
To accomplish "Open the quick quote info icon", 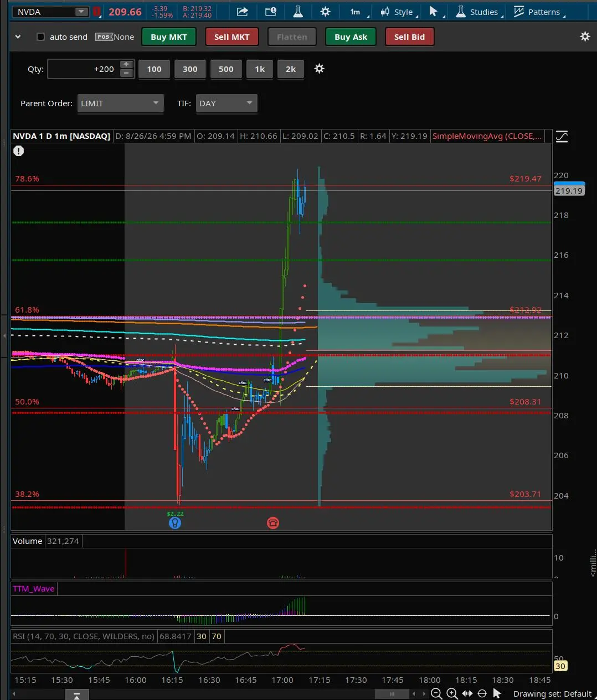I will (x=271, y=12).
